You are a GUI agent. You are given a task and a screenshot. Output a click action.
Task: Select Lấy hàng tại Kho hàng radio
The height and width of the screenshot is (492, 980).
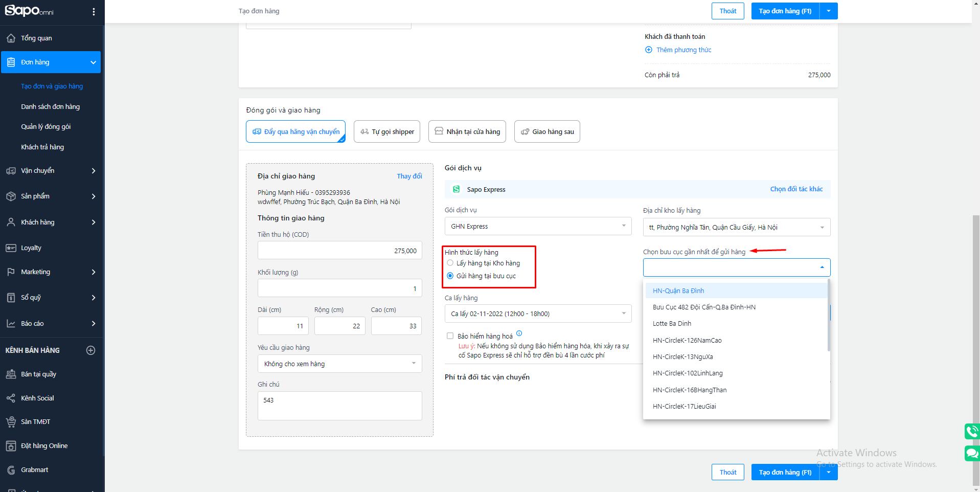coord(450,263)
